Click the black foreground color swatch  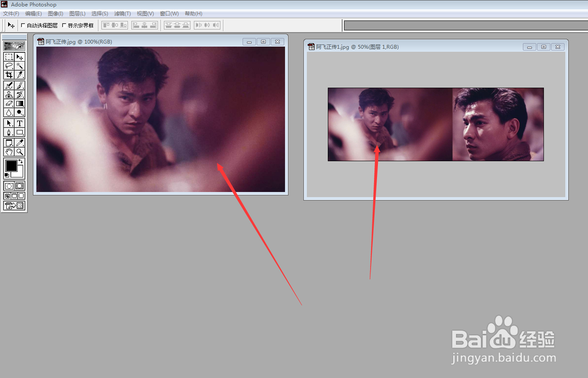point(11,165)
